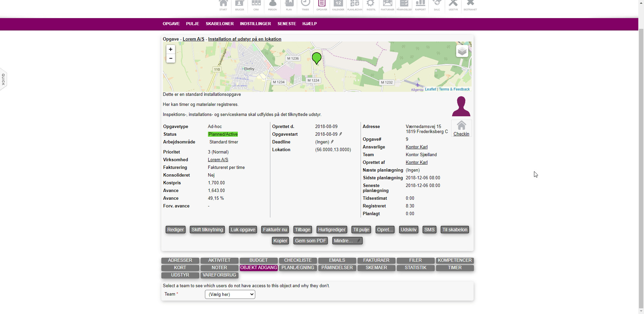Open the Rapport chart icon
Viewport: 644px width, 314px height.
[420, 5]
